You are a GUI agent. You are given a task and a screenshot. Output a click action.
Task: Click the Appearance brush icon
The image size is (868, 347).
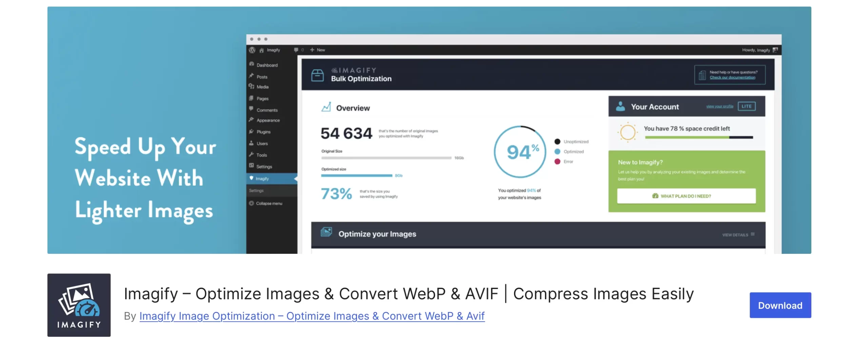click(251, 120)
